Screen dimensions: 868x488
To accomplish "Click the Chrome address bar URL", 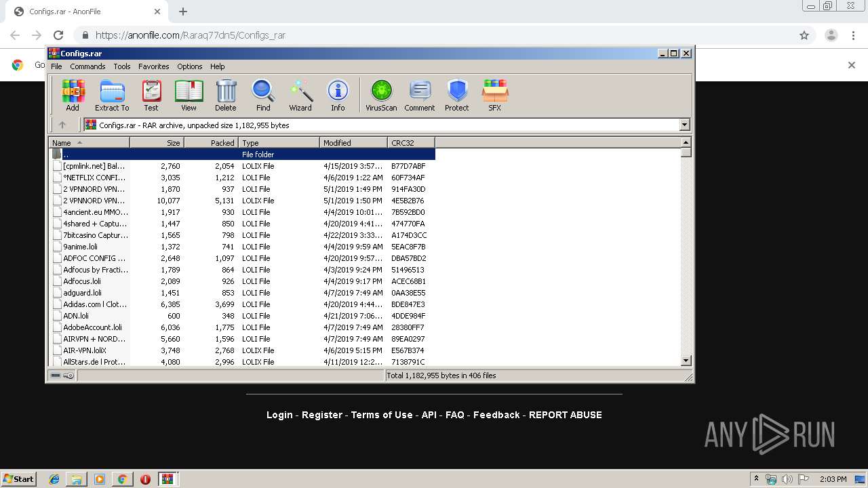I will (190, 35).
